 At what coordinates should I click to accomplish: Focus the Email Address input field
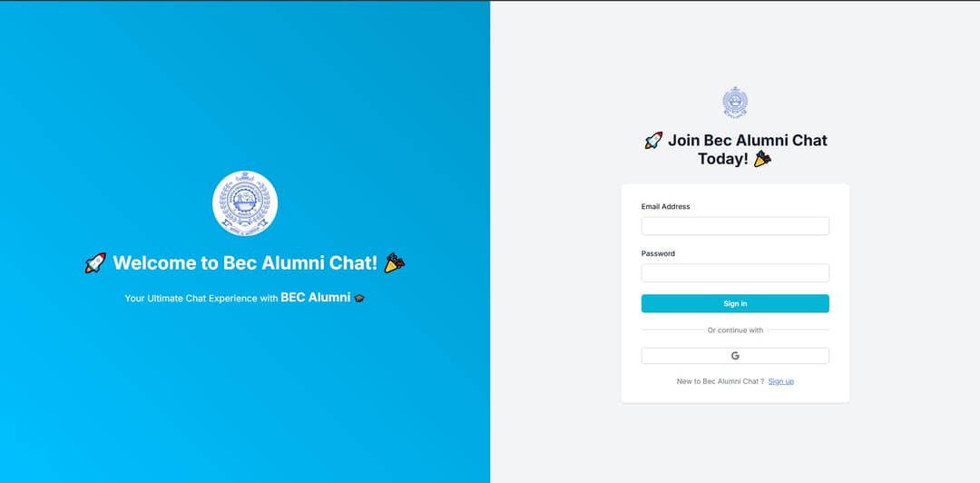[x=735, y=226]
